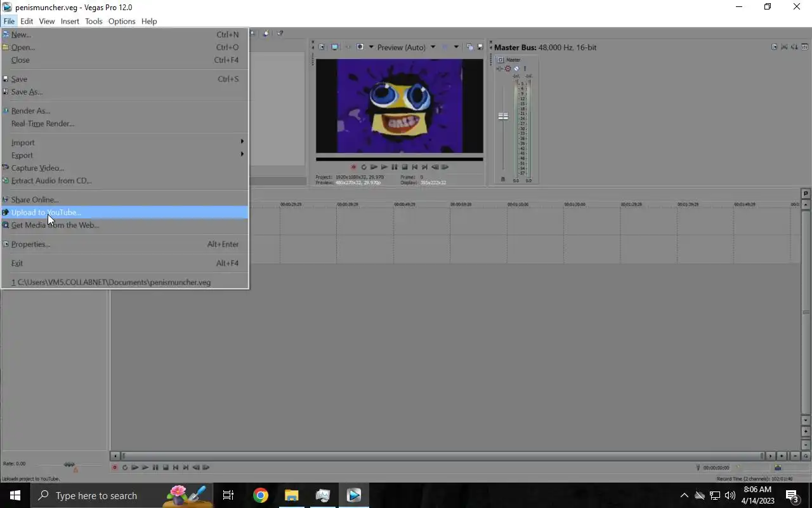Screen dimensions: 812x508
Task: Open the Options menu
Action: click(x=122, y=21)
